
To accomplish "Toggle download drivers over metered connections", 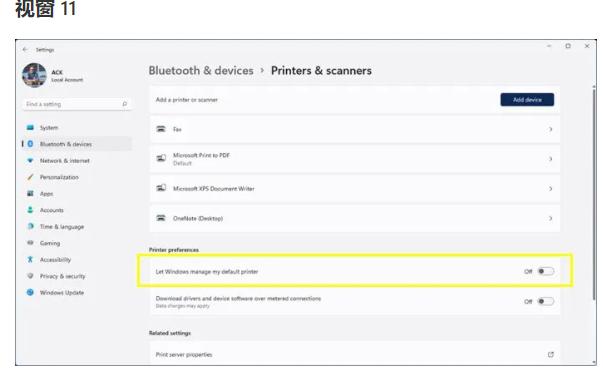I will coord(546,301).
